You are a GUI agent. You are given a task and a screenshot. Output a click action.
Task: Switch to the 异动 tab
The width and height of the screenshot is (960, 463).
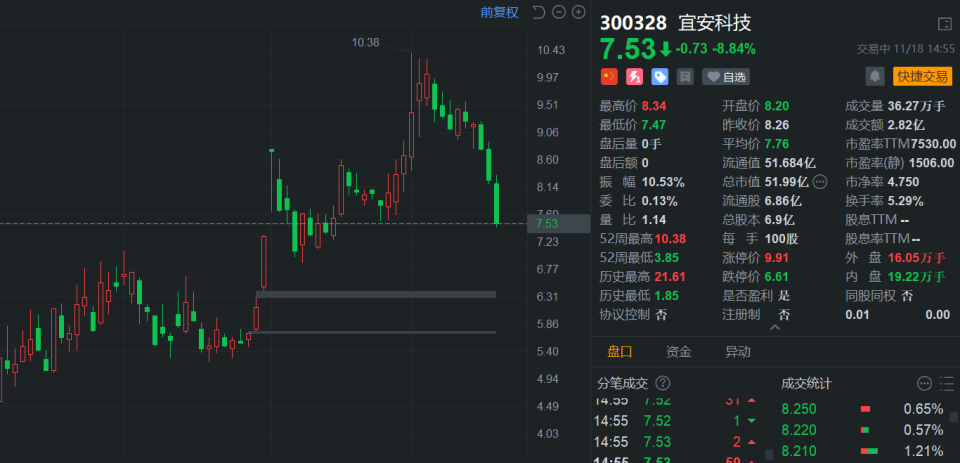738,352
